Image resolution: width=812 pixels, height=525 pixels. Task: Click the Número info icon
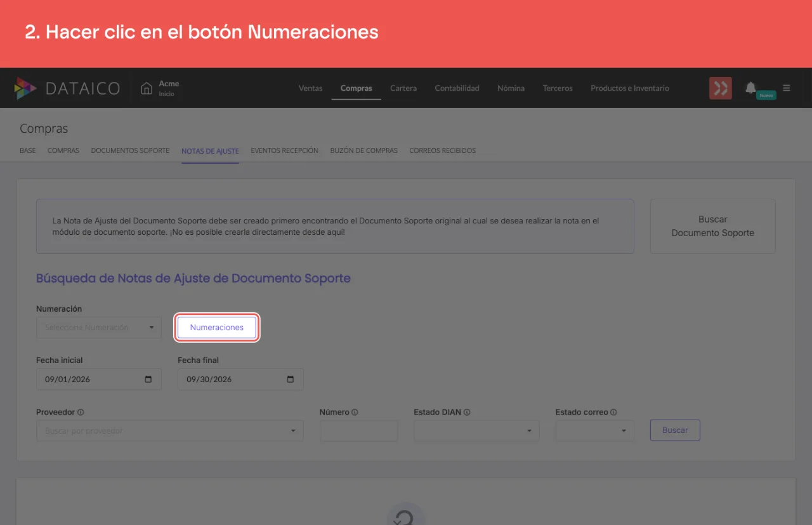(355, 413)
